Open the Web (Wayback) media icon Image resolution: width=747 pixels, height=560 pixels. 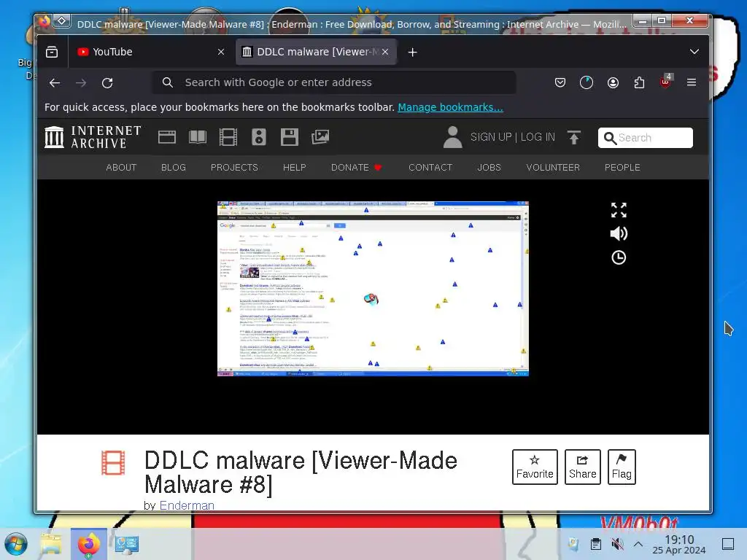pos(167,137)
